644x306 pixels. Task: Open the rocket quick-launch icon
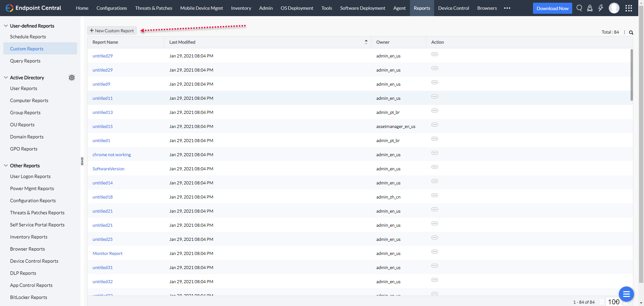590,8
